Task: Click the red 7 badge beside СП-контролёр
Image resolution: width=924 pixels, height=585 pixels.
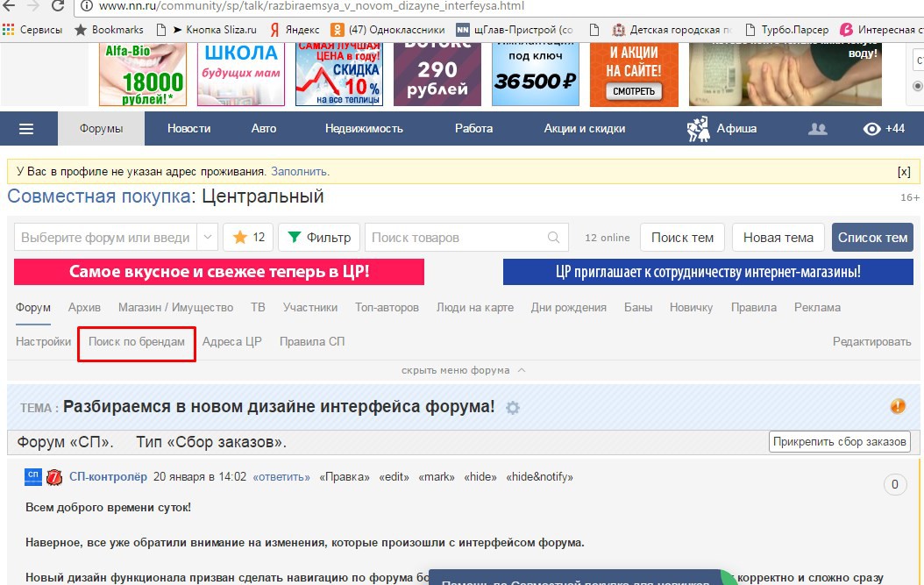Action: pyautogui.click(x=54, y=476)
